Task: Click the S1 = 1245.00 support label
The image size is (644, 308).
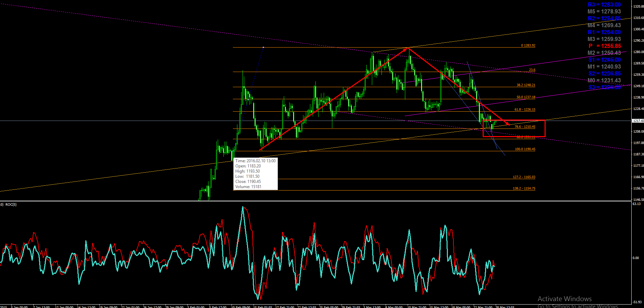Action: (604, 60)
